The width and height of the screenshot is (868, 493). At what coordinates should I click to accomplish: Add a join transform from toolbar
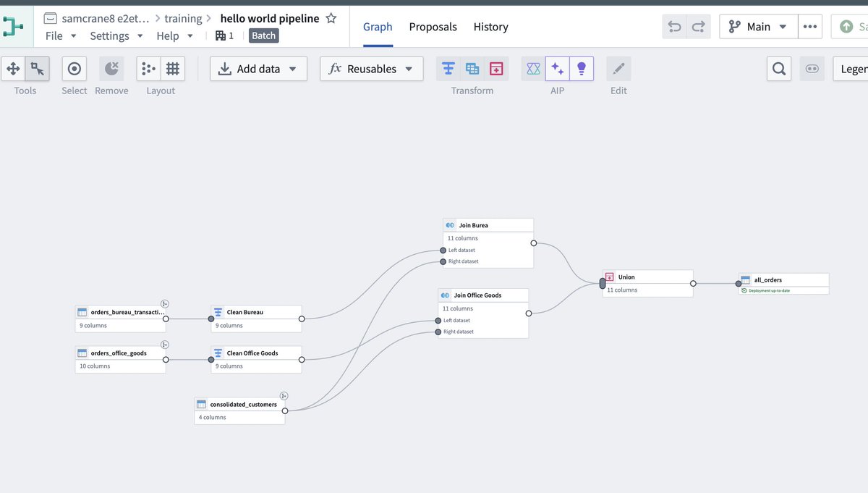click(472, 69)
